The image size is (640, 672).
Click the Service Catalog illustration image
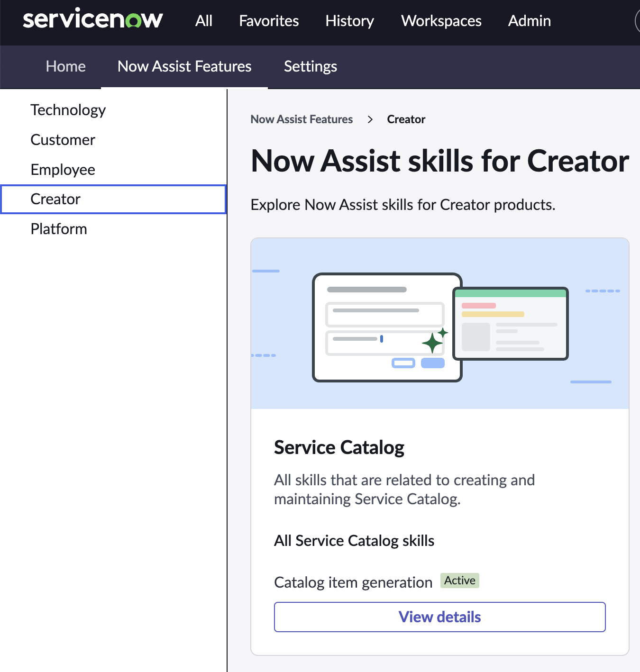tap(440, 324)
